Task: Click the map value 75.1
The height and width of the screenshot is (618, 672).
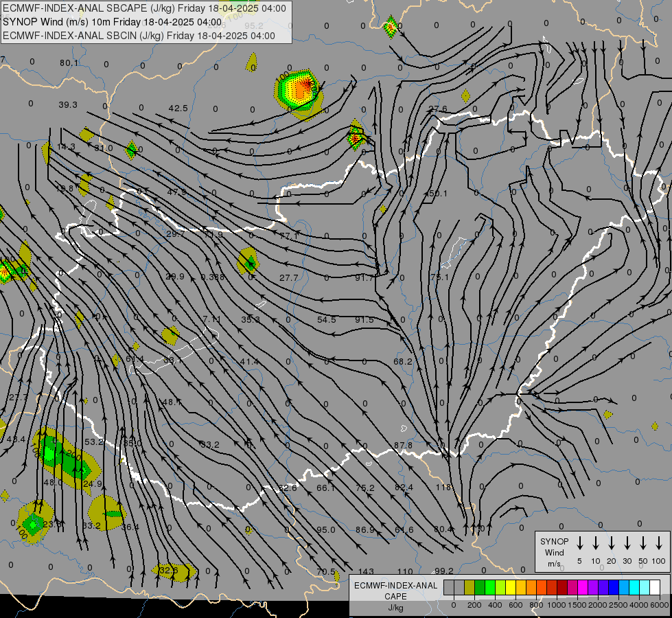Action: click(439, 277)
